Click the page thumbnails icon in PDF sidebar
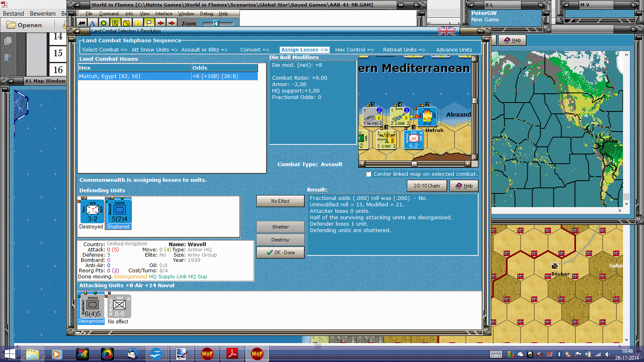644x362 pixels. 7,41
